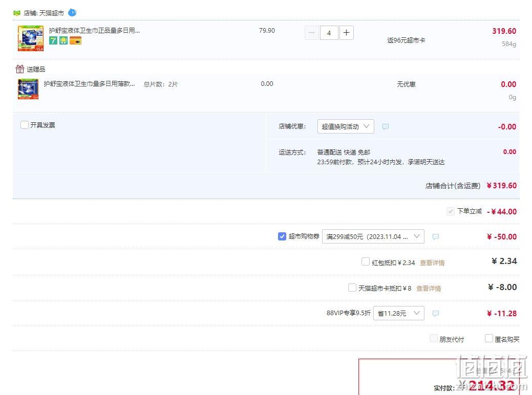Screen dimensions: 532x395
Task: Click the note icon next to 超值换购活动 dropdown
Action: tap(386, 126)
